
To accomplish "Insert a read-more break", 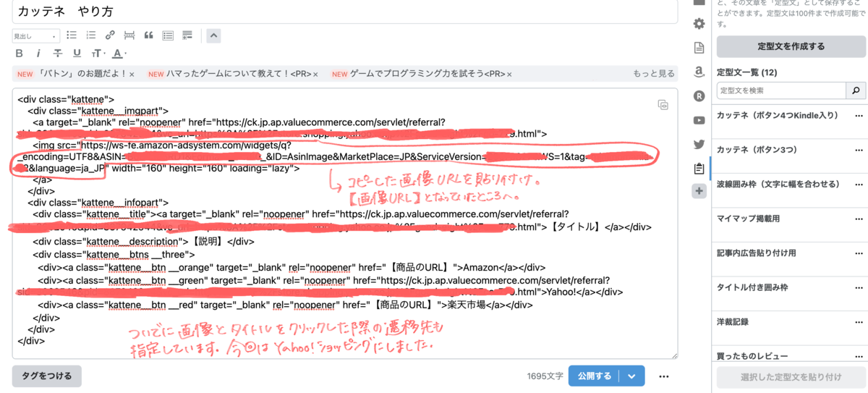I will pyautogui.click(x=129, y=35).
